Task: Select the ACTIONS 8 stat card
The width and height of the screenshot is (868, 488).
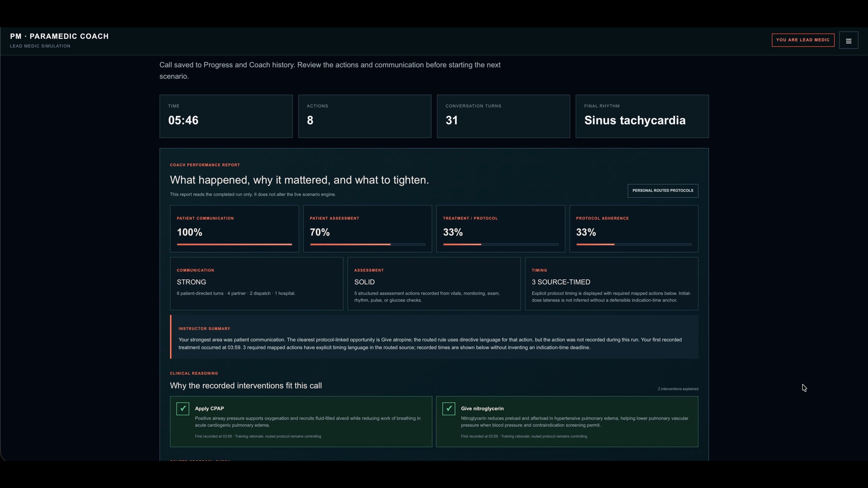Action: [365, 116]
